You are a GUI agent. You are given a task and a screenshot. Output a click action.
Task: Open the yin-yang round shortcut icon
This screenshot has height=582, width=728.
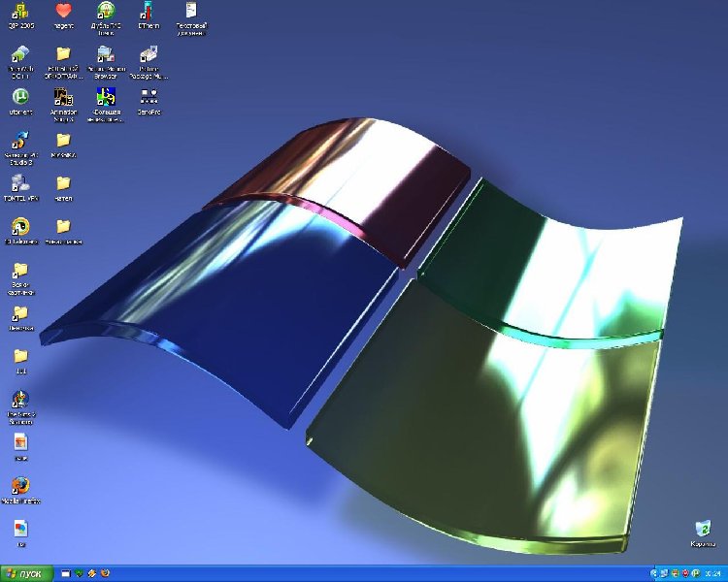pyautogui.click(x=20, y=231)
